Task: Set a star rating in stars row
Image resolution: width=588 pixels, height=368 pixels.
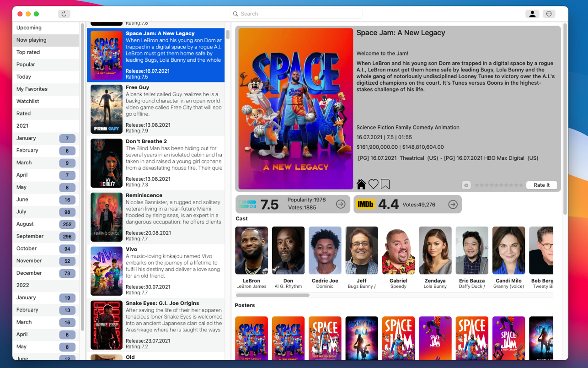Action: 499,185
